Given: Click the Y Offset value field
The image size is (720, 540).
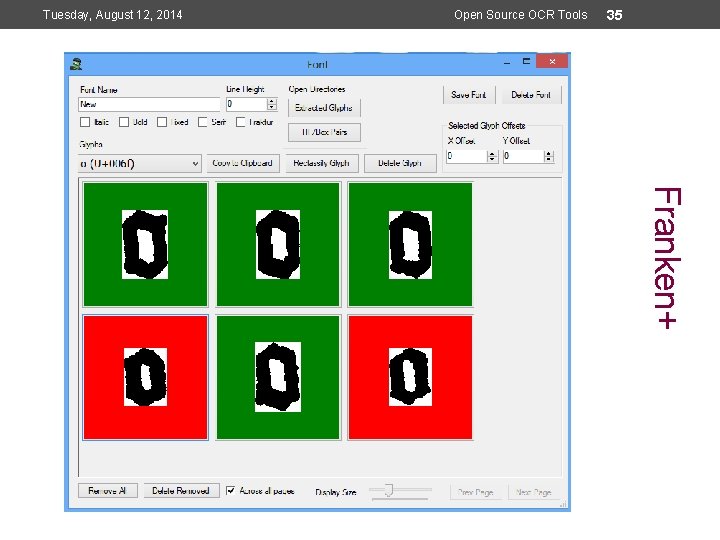Looking at the screenshot, I should 523,156.
